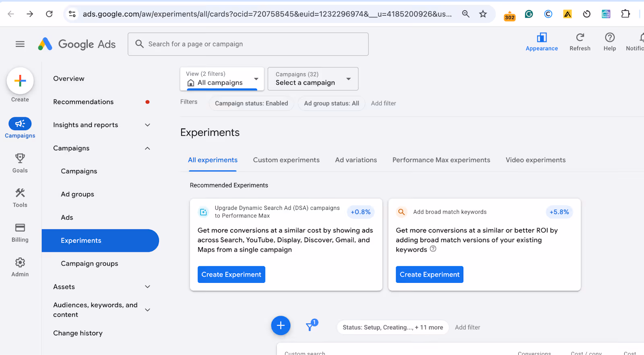The width and height of the screenshot is (644, 355).
Task: Switch to Custom experiments tab
Action: point(286,160)
